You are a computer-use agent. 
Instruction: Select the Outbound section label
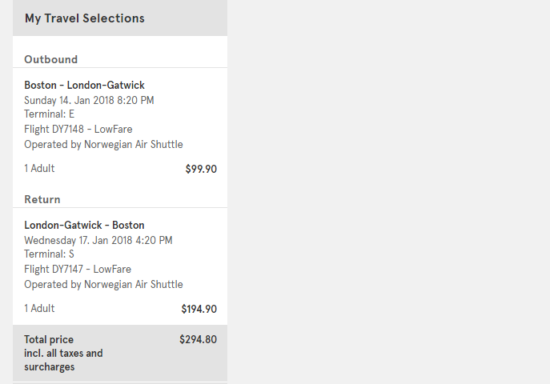click(x=51, y=59)
